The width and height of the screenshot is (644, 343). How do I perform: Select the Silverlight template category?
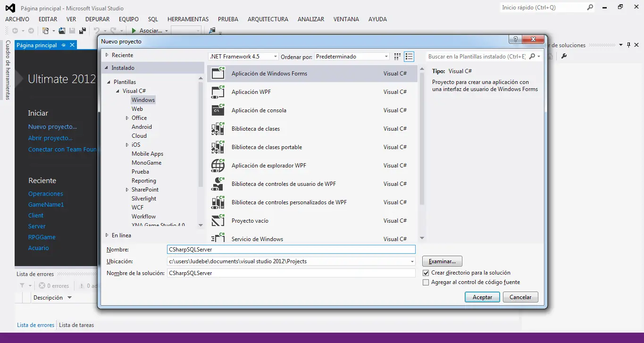point(144,199)
